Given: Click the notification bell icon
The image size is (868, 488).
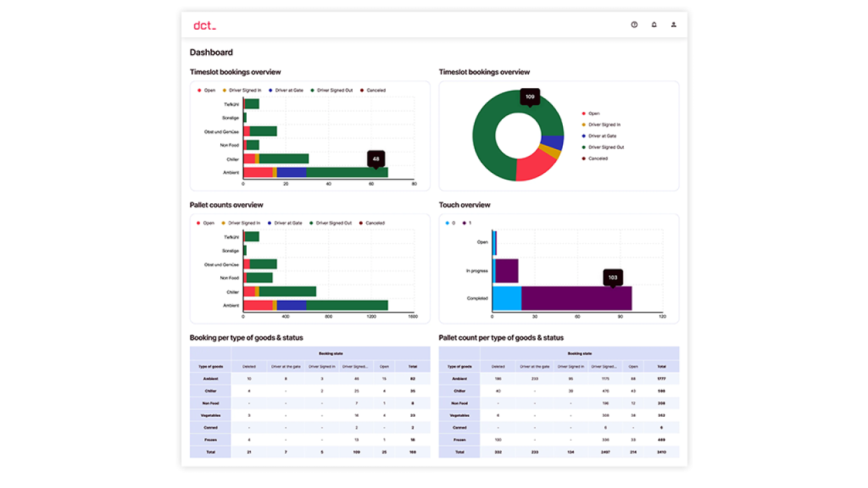Looking at the screenshot, I should pyautogui.click(x=654, y=24).
